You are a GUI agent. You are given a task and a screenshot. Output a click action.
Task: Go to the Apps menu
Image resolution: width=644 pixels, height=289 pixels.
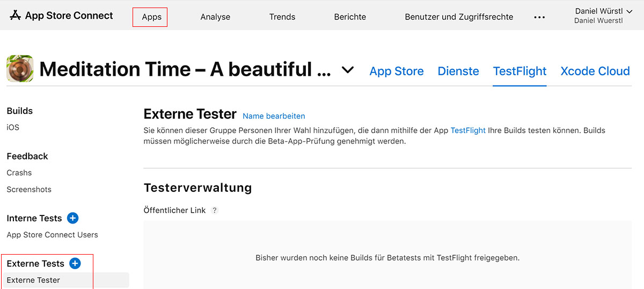[152, 17]
